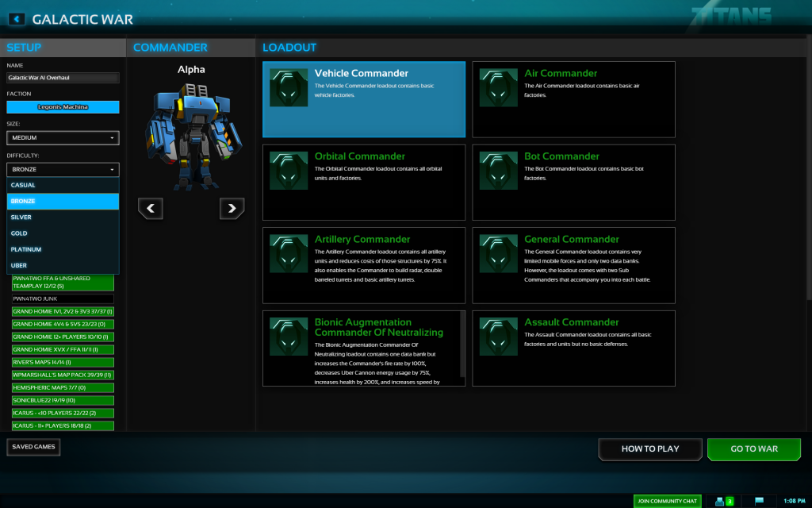812x508 pixels.
Task: Select the General Commander loadout title
Action: click(x=572, y=239)
